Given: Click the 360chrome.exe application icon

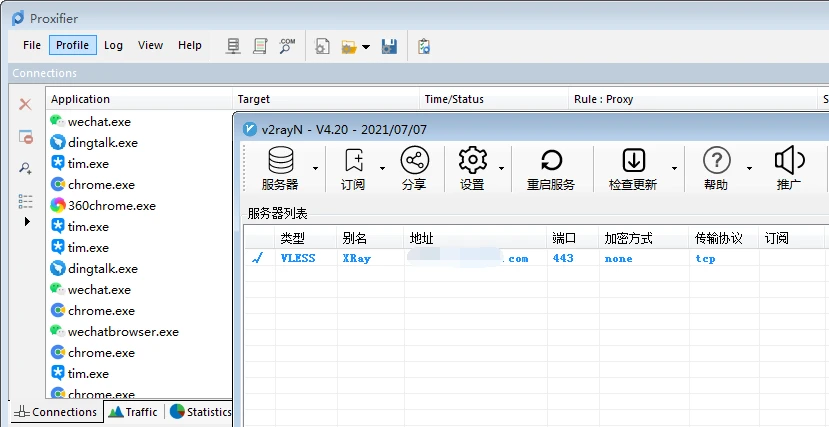Looking at the screenshot, I should coord(58,206).
